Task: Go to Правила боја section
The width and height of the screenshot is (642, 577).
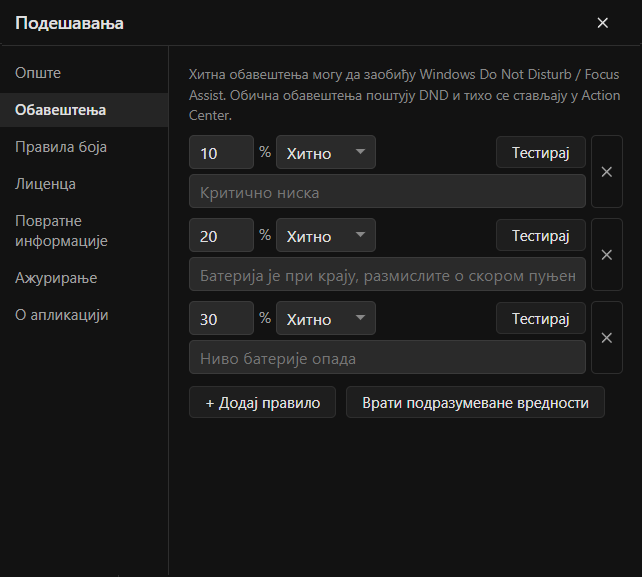Action: click(84, 147)
